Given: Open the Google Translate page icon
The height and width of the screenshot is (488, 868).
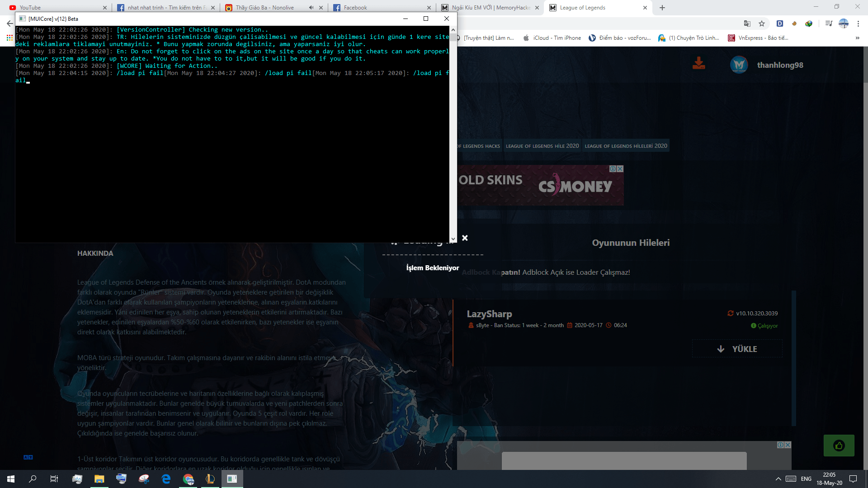Looking at the screenshot, I should tap(747, 23).
